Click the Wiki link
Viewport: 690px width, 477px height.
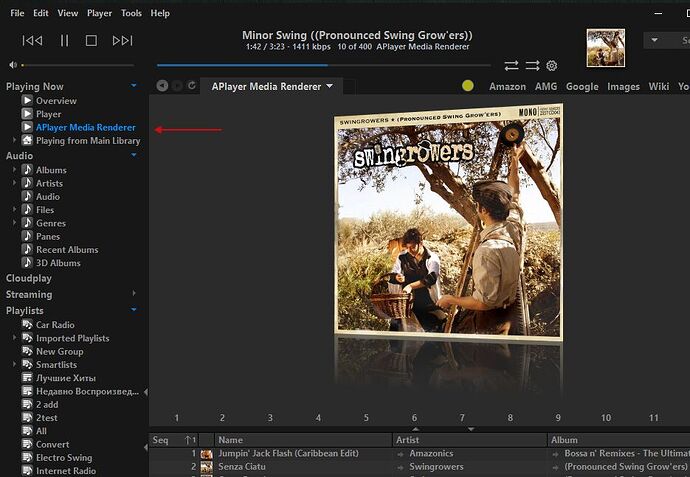658,86
